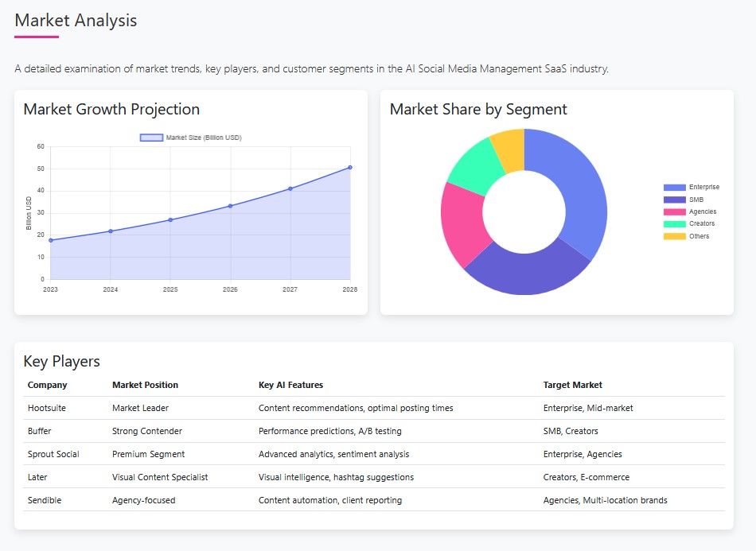Select the Hootsuite company cell
The height and width of the screenshot is (551, 756).
(x=47, y=408)
